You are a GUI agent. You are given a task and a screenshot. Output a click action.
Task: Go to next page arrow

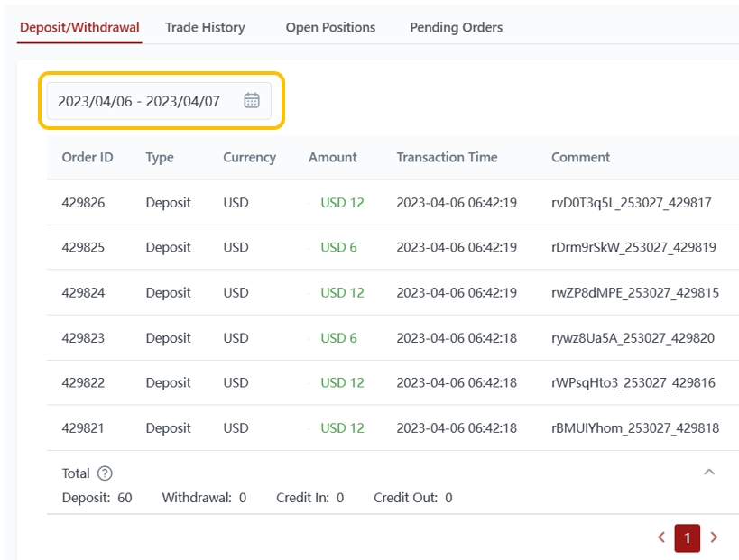coord(714,537)
